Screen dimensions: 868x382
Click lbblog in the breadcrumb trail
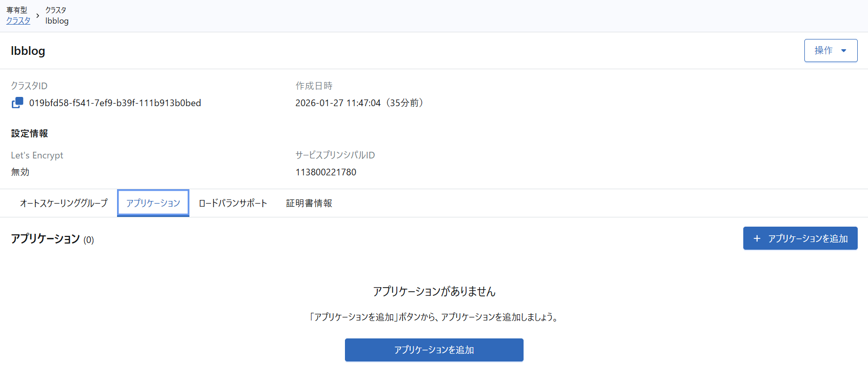click(x=56, y=21)
